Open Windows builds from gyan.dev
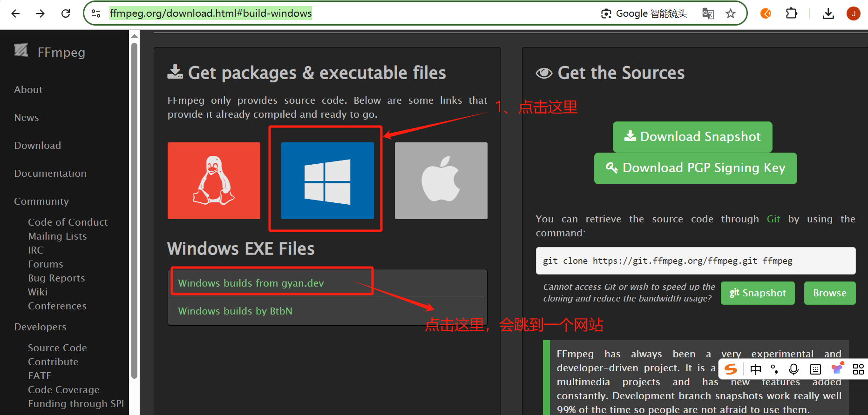This screenshot has width=868, height=415. (251, 283)
